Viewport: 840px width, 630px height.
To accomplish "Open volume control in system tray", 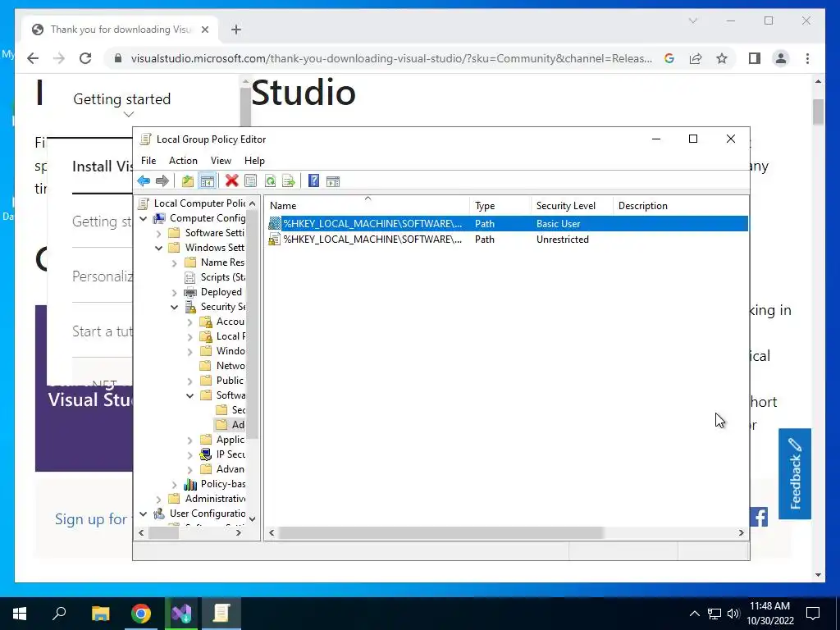I will click(x=733, y=614).
